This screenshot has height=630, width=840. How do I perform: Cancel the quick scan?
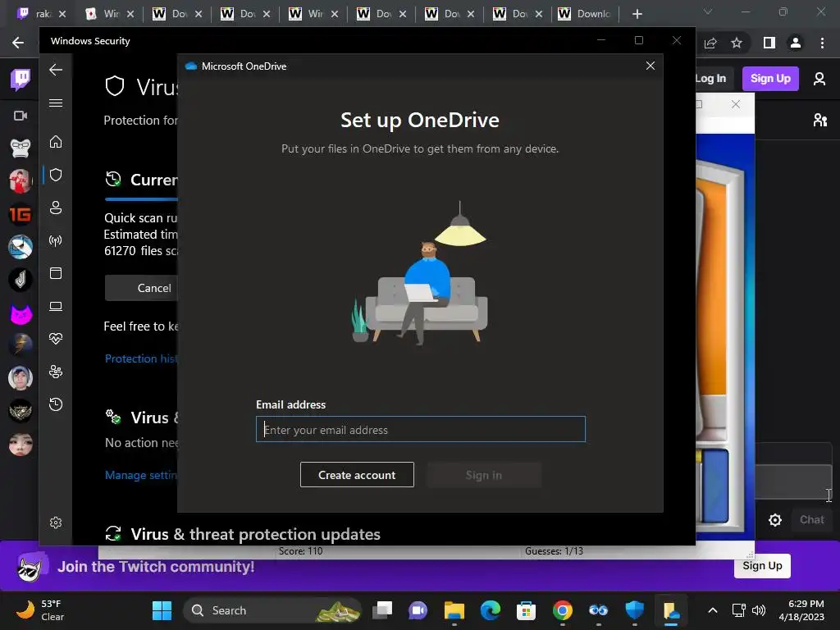coord(141,288)
